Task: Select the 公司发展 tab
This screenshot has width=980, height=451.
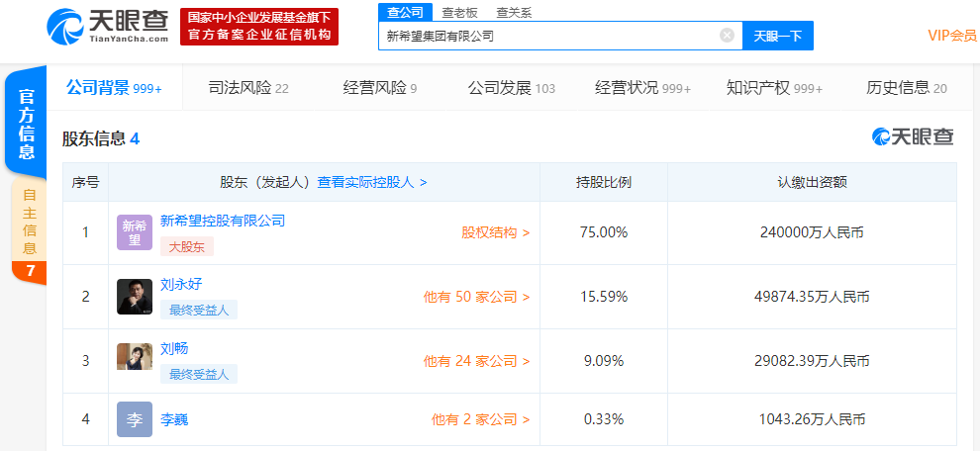Action: [511, 88]
